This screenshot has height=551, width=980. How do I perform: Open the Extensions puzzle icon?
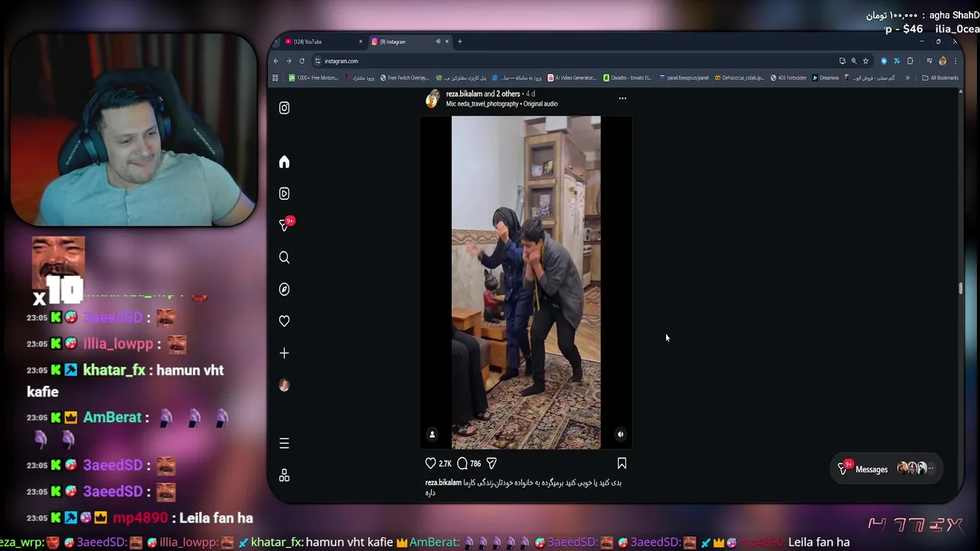pyautogui.click(x=910, y=61)
